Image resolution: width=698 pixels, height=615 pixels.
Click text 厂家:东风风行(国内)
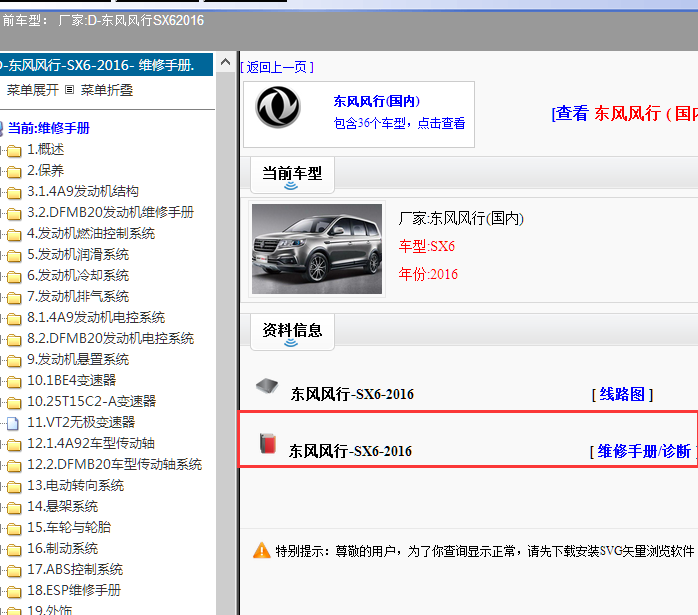pos(461,218)
